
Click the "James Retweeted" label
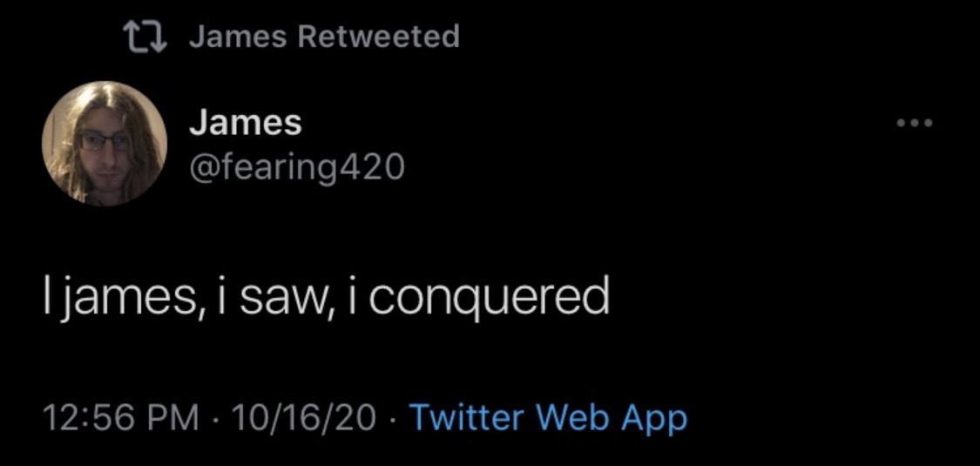click(323, 37)
